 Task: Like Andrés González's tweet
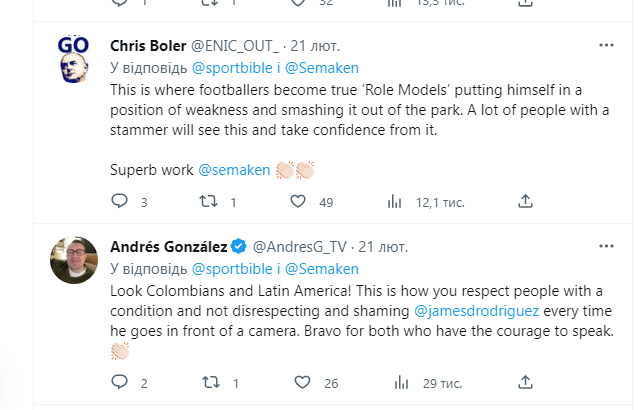point(302,382)
